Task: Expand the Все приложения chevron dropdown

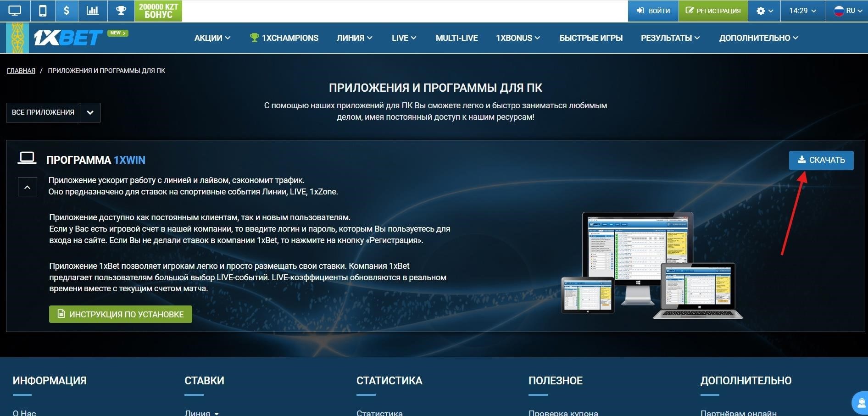Action: (x=90, y=112)
